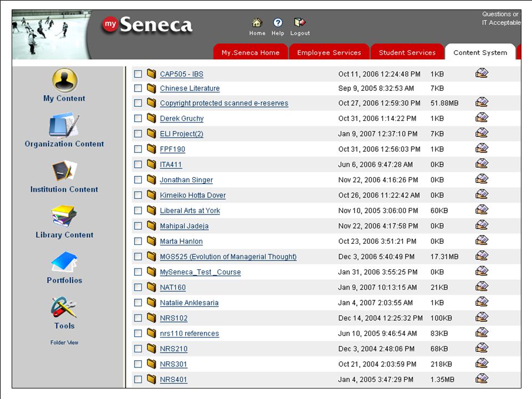The height and width of the screenshot is (399, 532).
Task: Open the Marta Hanlon folder link
Action: pyautogui.click(x=181, y=241)
